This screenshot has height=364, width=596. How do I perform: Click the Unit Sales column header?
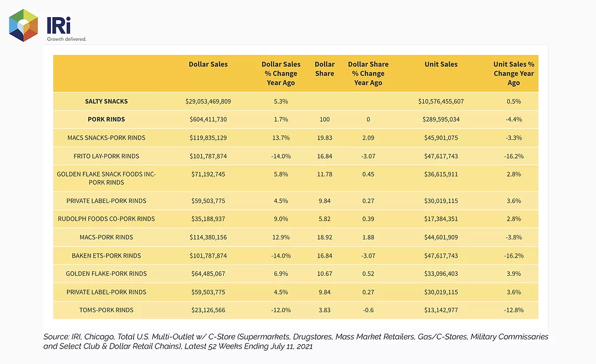click(x=441, y=64)
